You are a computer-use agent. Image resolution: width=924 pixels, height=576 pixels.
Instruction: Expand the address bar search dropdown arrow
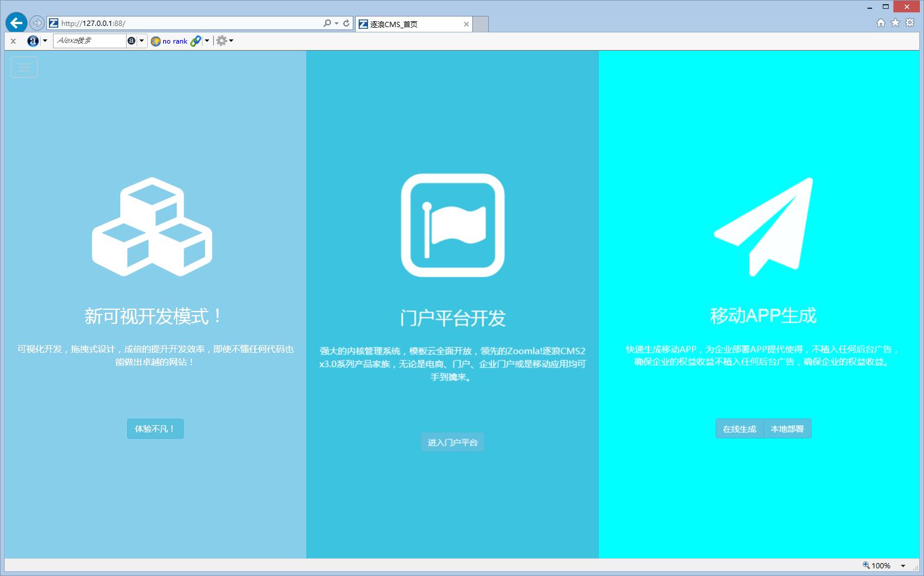pos(336,24)
